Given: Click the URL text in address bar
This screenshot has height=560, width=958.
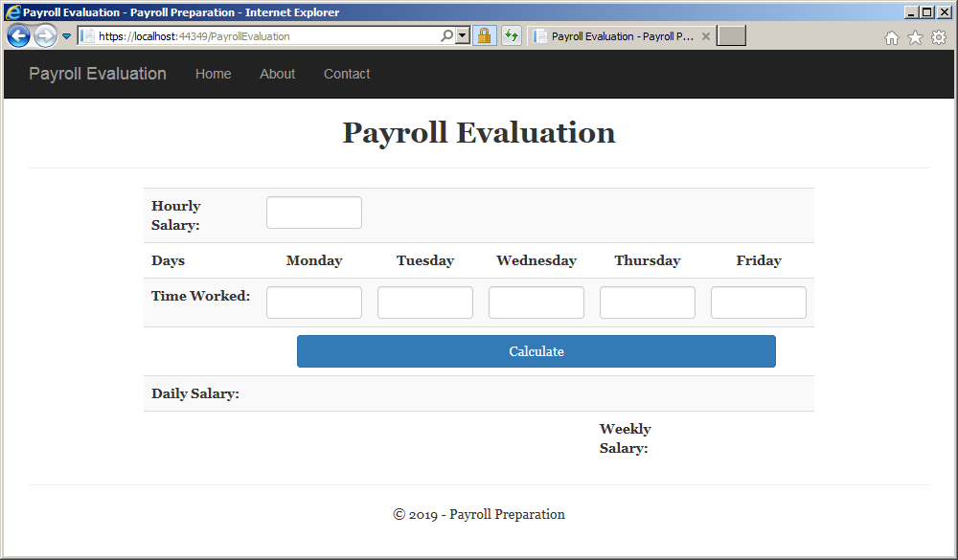Looking at the screenshot, I should click(194, 36).
